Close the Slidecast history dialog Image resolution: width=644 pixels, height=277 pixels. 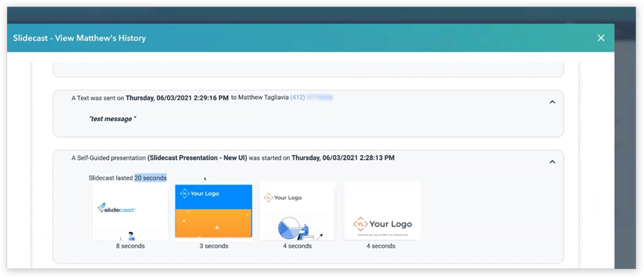point(601,38)
